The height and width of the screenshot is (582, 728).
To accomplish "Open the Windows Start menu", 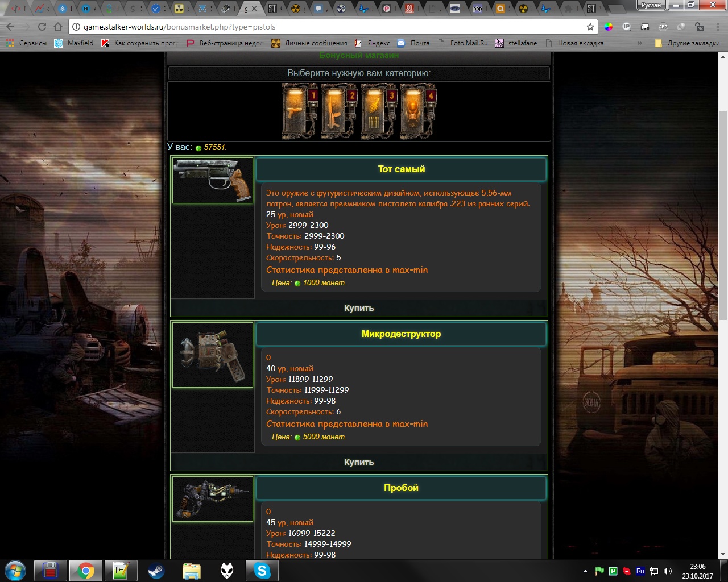I will (15, 571).
